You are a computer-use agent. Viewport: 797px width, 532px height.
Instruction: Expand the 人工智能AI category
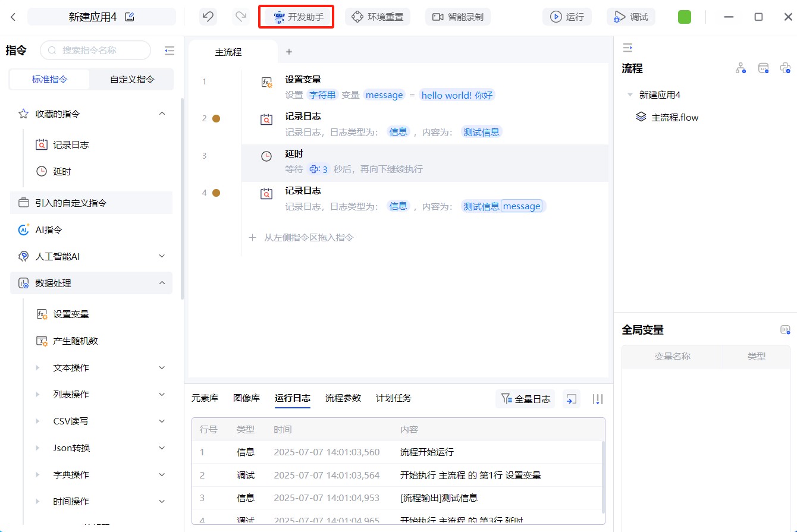[x=162, y=256]
